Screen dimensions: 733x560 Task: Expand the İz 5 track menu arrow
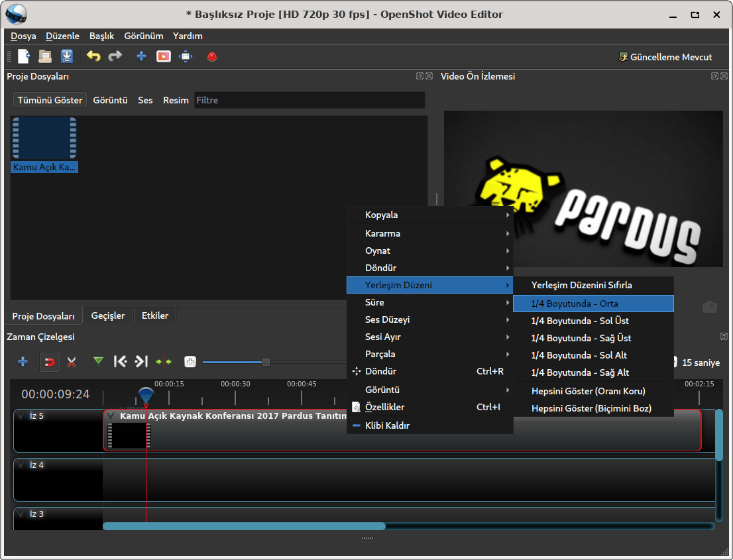click(21, 416)
